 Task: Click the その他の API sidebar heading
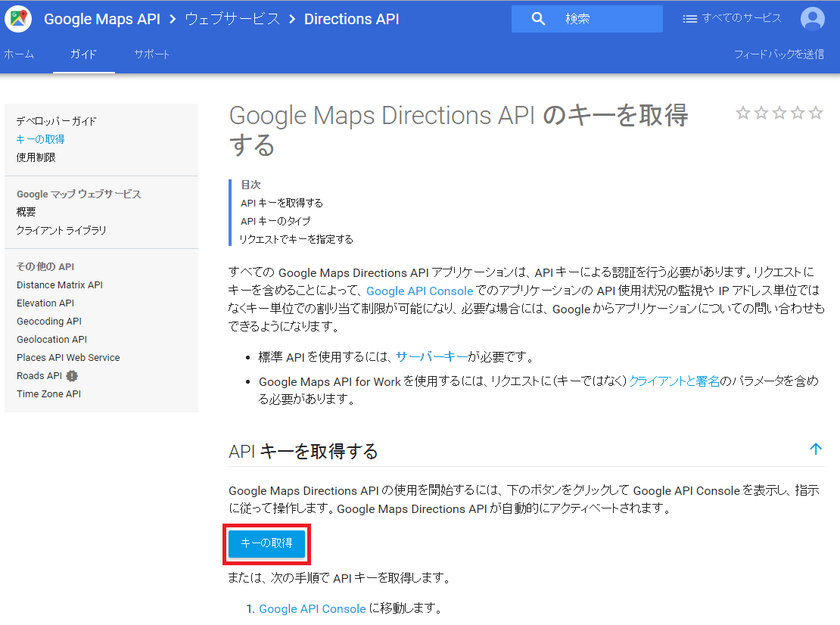point(45,266)
